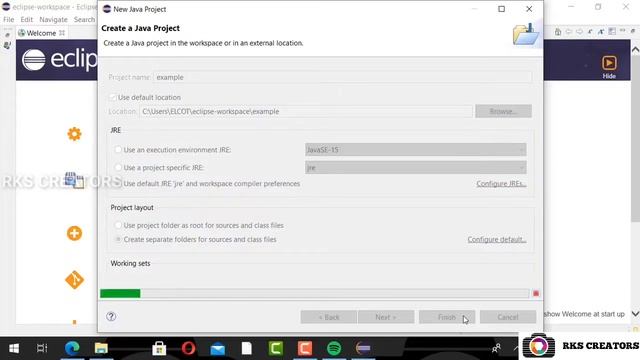Click the 'Working sets' group label
Screen dimensions: 640x360
pyautogui.click(x=130, y=263)
